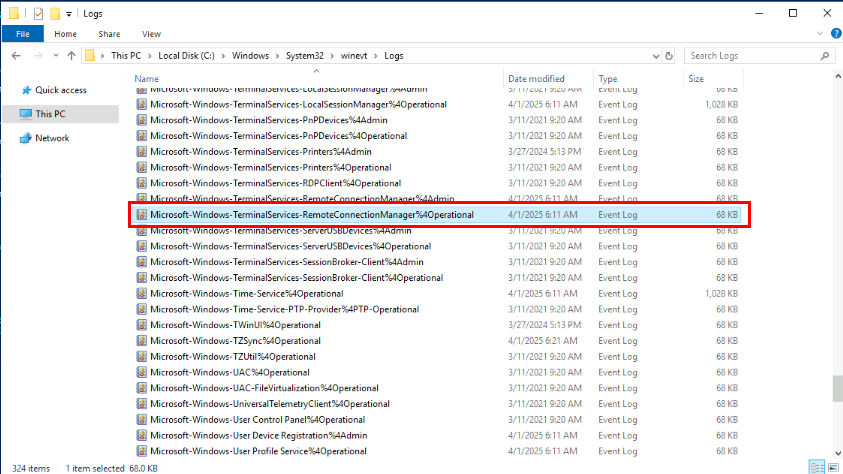The width and height of the screenshot is (843, 474).
Task: Expand chevron after Windows breadcrumb
Action: [x=277, y=56]
